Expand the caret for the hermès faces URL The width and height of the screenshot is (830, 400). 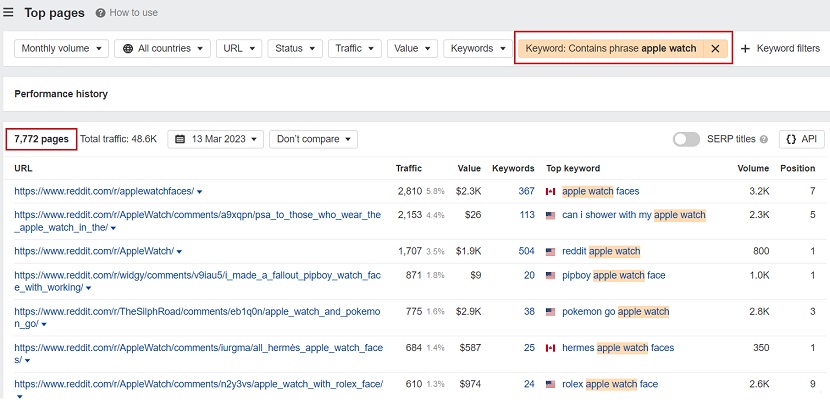(x=27, y=360)
